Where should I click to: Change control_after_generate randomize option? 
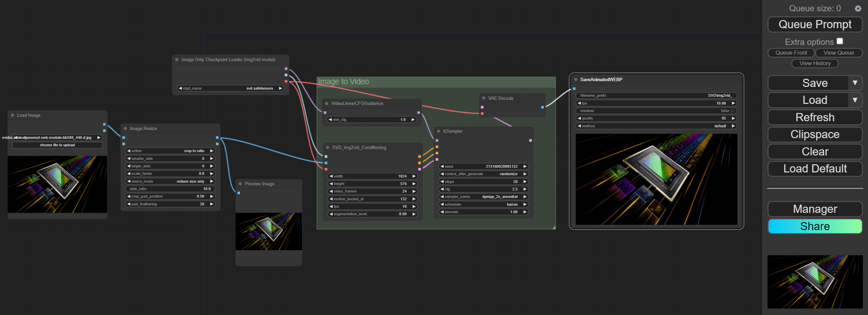tap(483, 174)
